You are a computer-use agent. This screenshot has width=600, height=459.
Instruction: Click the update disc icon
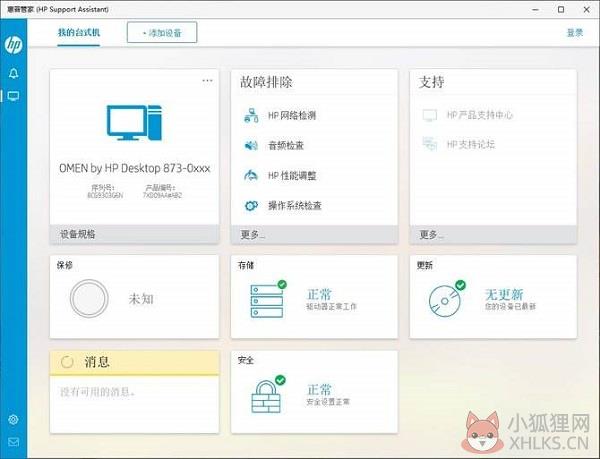pos(445,301)
